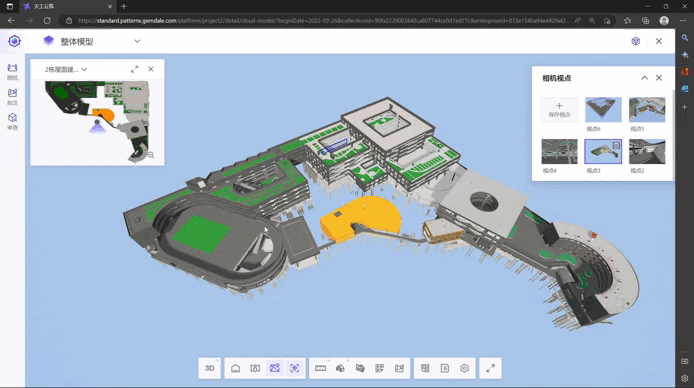
Task: Open browser collections icon
Action: click(645, 20)
